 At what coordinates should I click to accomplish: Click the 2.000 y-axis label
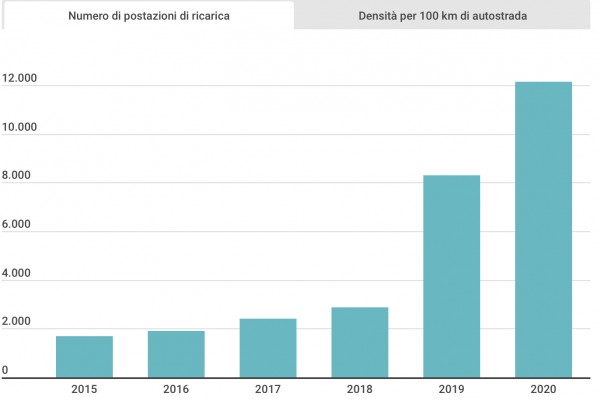(x=18, y=322)
